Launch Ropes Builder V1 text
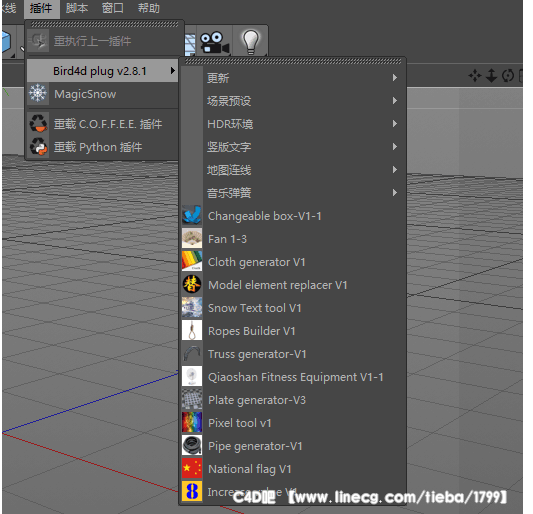The image size is (533, 514). click(x=252, y=331)
